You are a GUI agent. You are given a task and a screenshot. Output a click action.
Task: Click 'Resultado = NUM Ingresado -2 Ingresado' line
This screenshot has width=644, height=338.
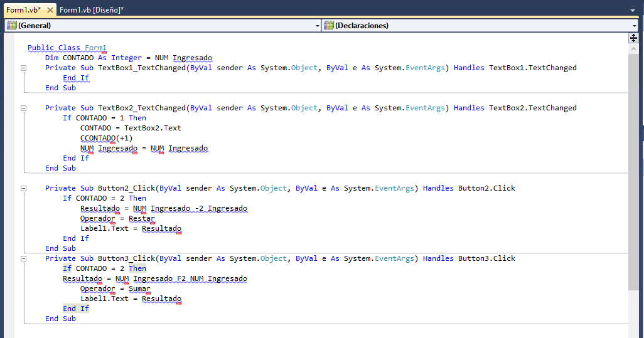tap(164, 208)
